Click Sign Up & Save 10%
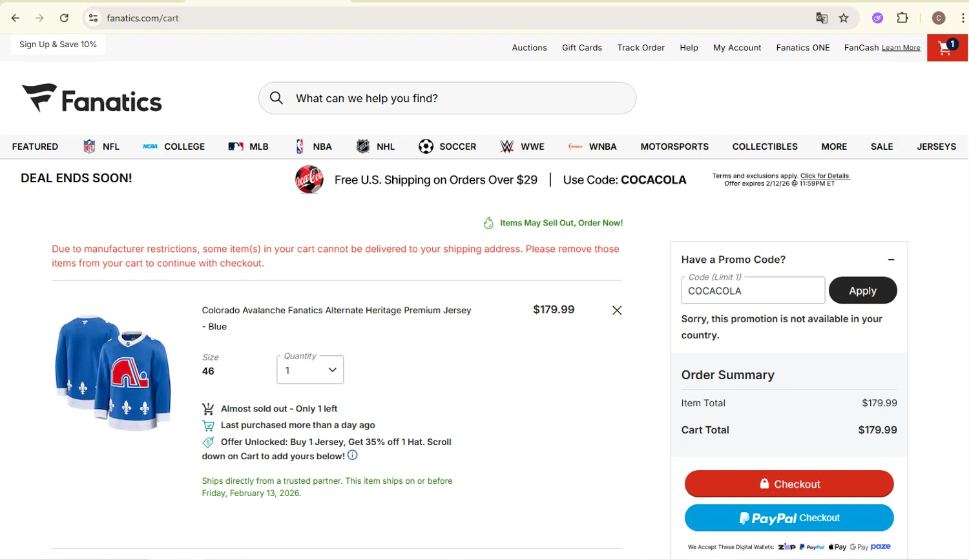The height and width of the screenshot is (560, 969). coord(58,45)
